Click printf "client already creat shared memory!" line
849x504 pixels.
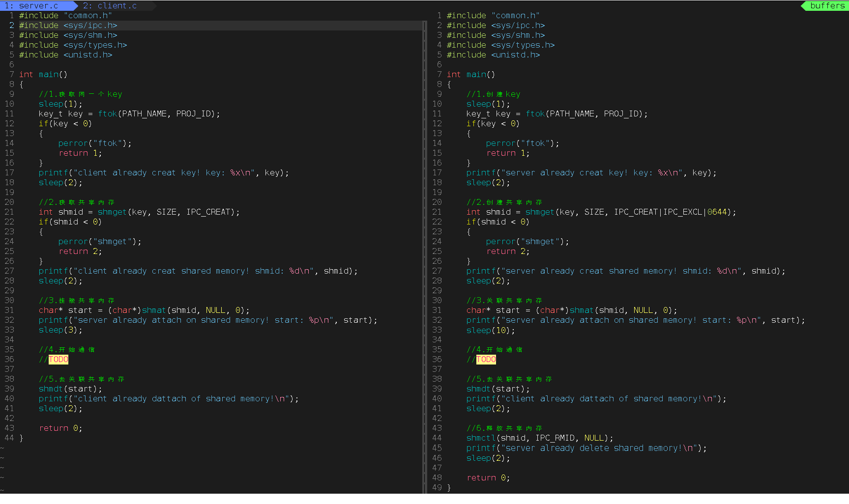pyautogui.click(x=198, y=271)
